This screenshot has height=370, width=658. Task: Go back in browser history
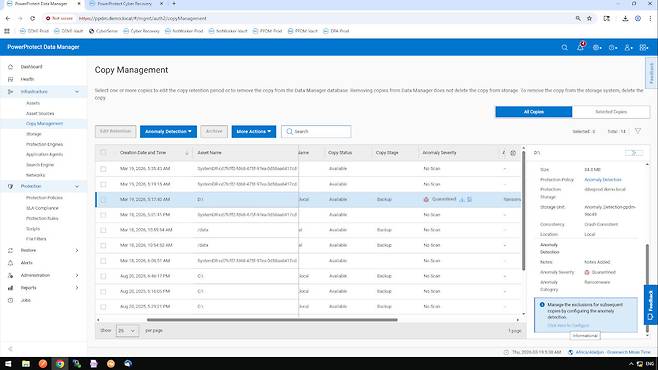(8, 18)
